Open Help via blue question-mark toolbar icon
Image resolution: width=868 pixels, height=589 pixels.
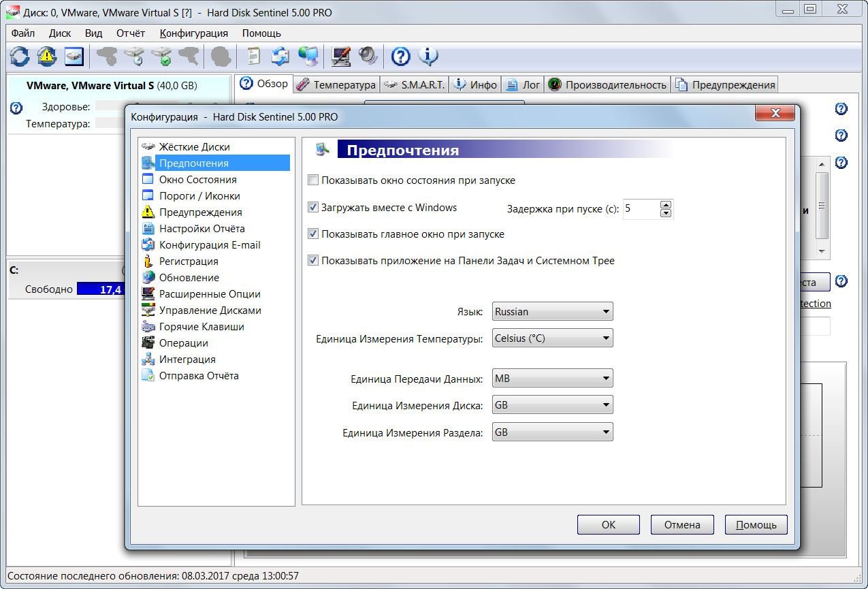(401, 56)
